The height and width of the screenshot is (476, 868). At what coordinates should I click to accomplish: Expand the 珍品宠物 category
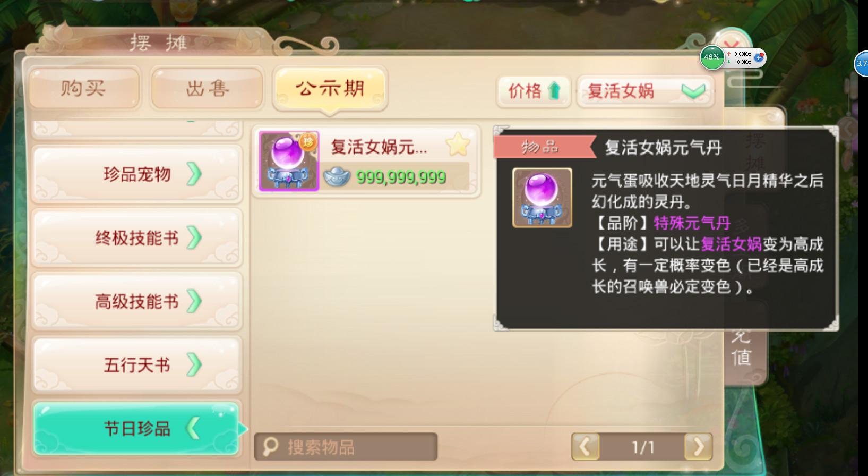(136, 174)
